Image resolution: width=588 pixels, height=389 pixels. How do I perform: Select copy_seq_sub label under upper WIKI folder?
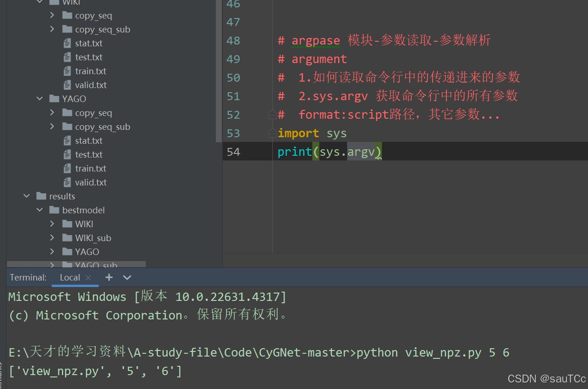[x=103, y=30]
